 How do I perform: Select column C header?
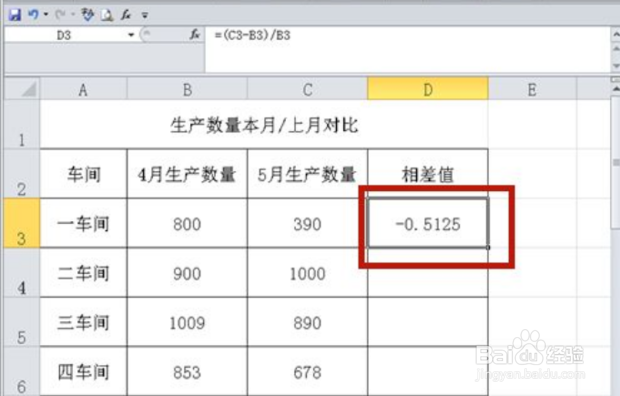(x=307, y=89)
